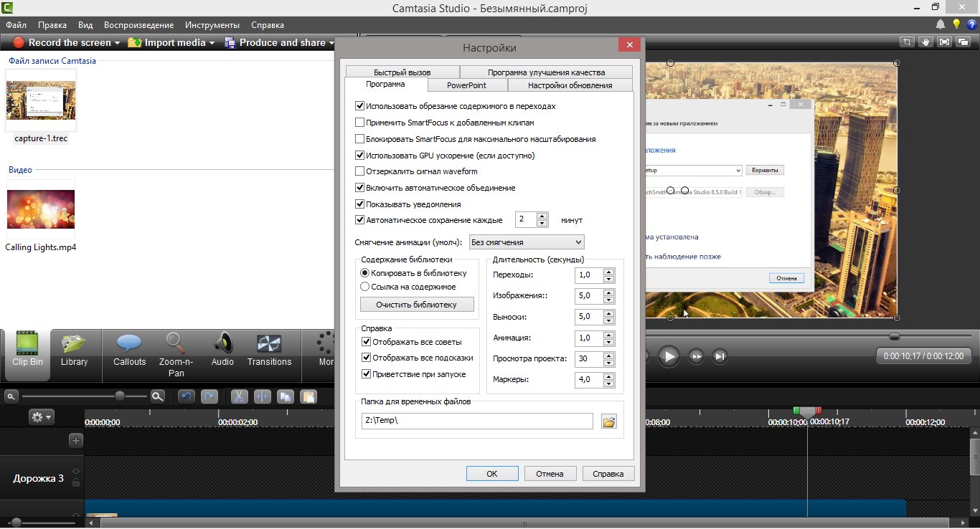Screen dimensions: 980x529
Task: Click the split clip button
Action: 262,396
